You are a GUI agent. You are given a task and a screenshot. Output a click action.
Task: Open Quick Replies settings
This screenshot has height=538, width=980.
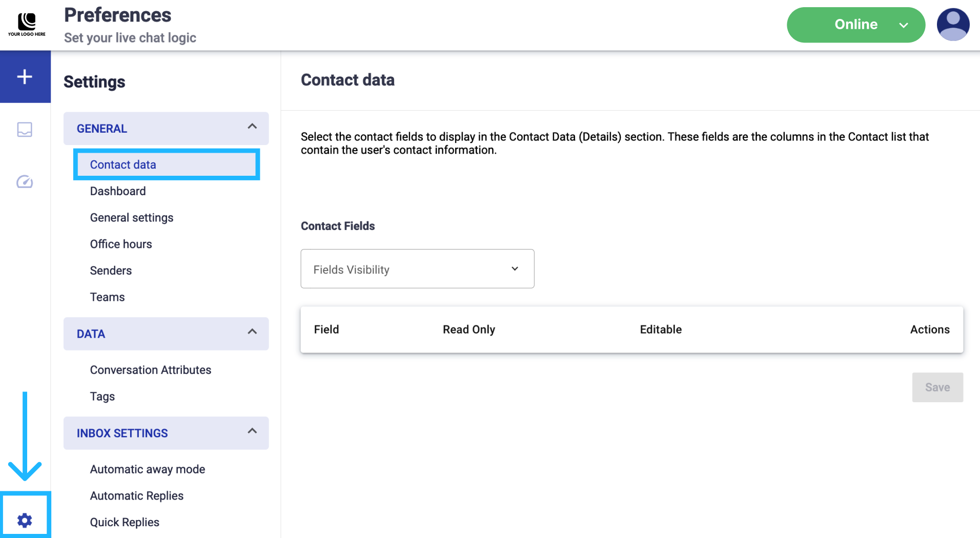coord(125,522)
